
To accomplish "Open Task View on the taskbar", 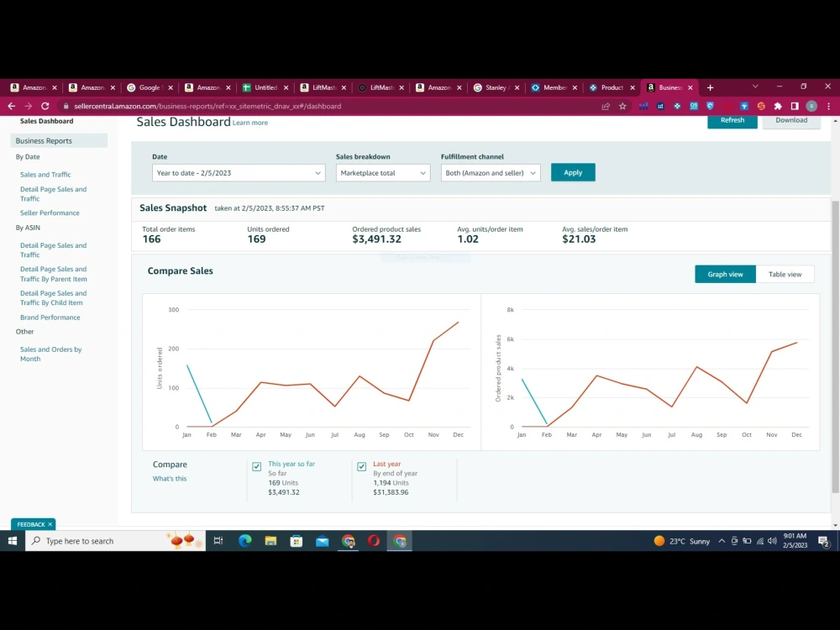I will click(x=218, y=541).
